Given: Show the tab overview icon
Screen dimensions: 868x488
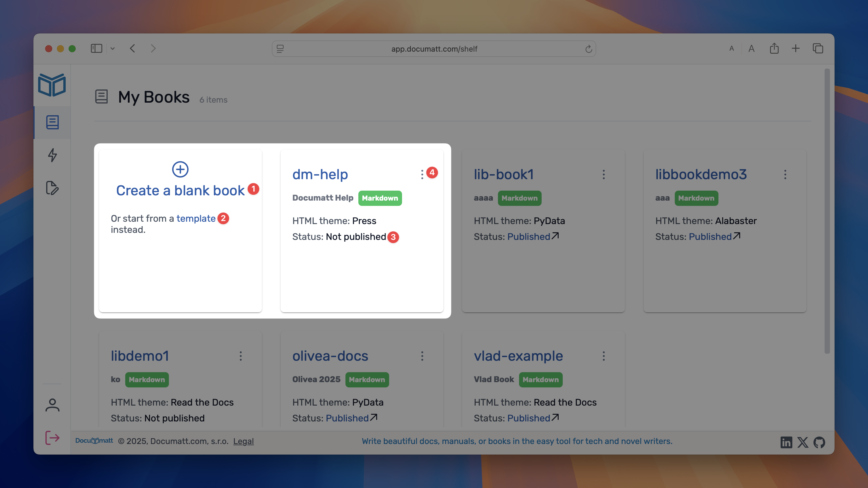Looking at the screenshot, I should click(818, 48).
